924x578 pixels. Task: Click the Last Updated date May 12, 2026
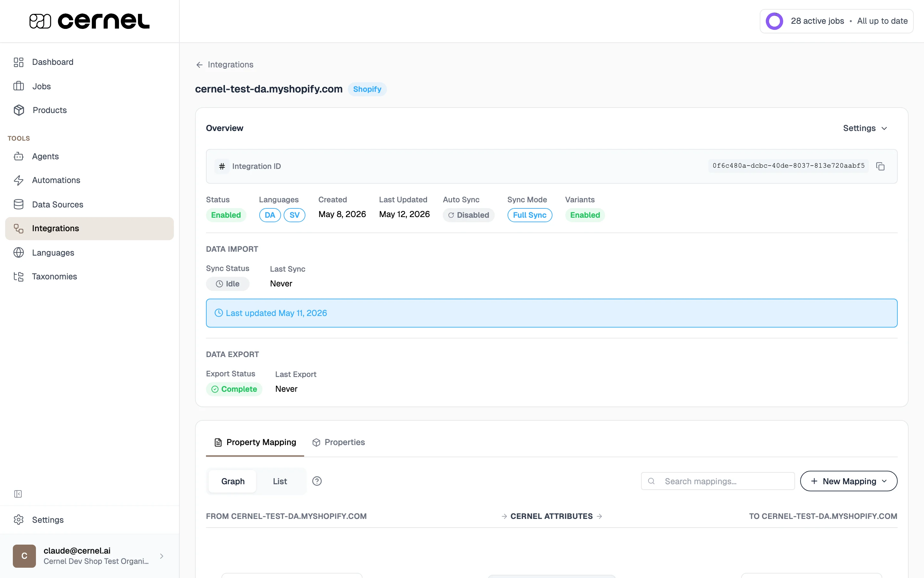404,214
